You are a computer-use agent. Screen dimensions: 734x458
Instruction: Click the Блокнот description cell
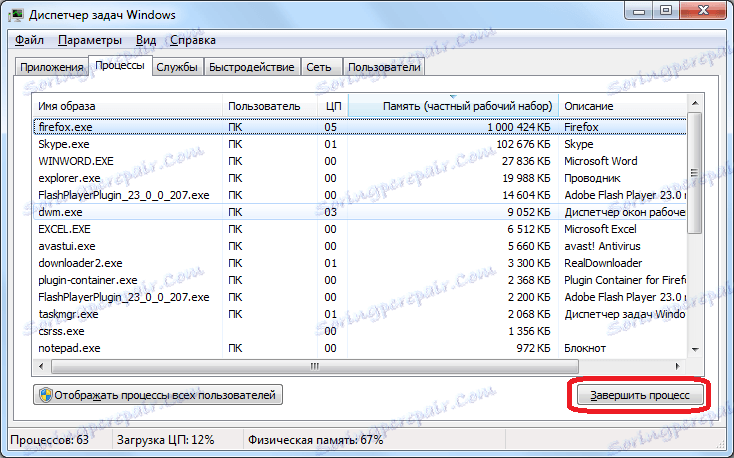click(x=585, y=348)
